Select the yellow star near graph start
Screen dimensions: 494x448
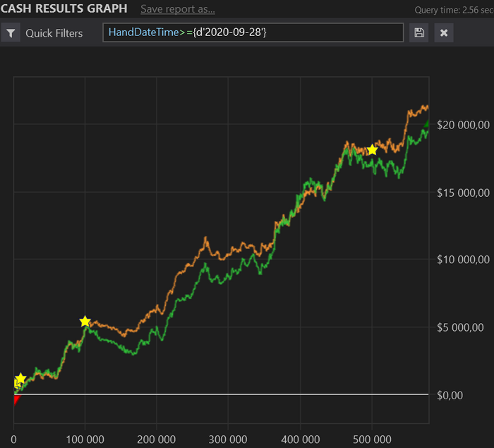point(20,378)
